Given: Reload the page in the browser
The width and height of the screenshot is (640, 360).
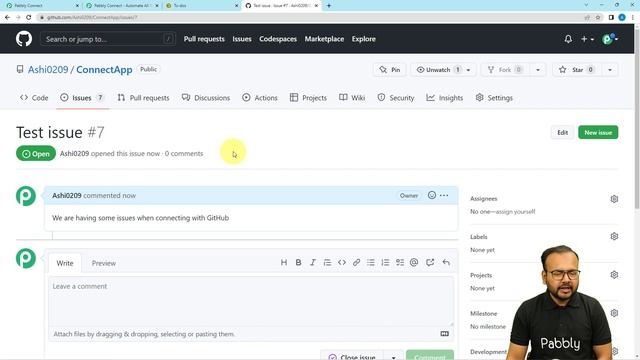Looking at the screenshot, I should [29, 17].
